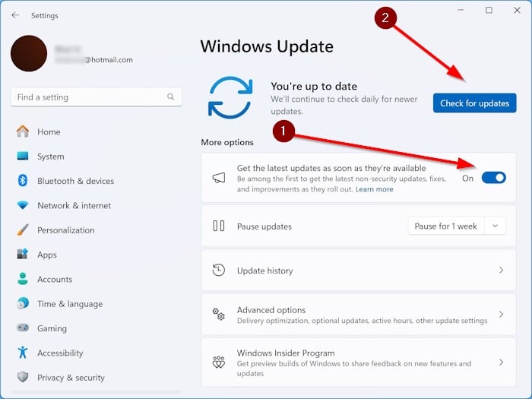Open Accessibility using its figure icon
Viewport: 532px width, 399px height.
(23, 353)
